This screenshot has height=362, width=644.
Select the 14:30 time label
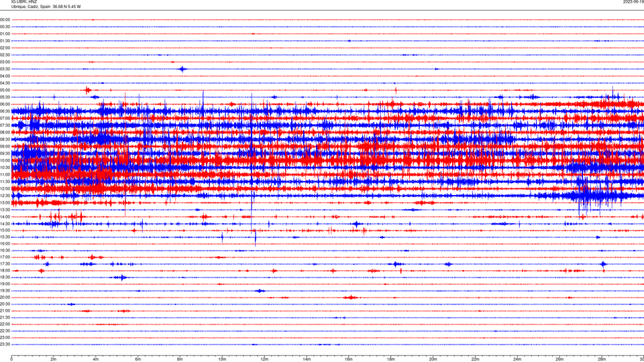tap(5, 224)
